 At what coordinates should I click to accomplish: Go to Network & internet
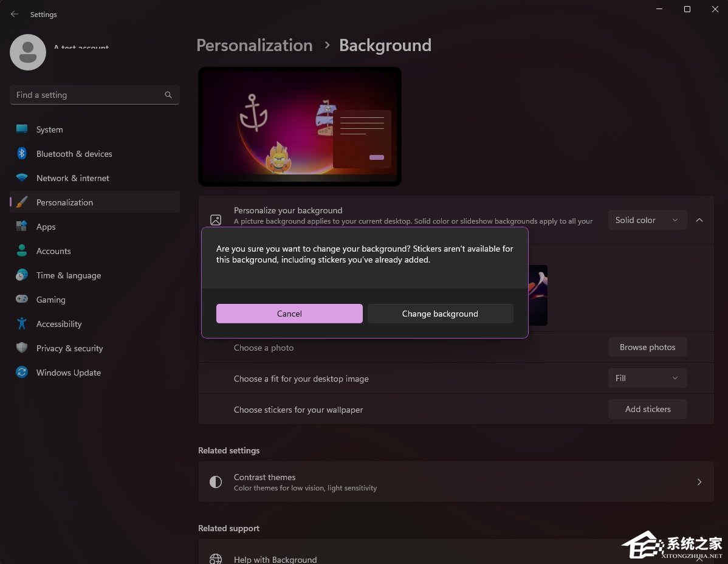tap(95, 178)
